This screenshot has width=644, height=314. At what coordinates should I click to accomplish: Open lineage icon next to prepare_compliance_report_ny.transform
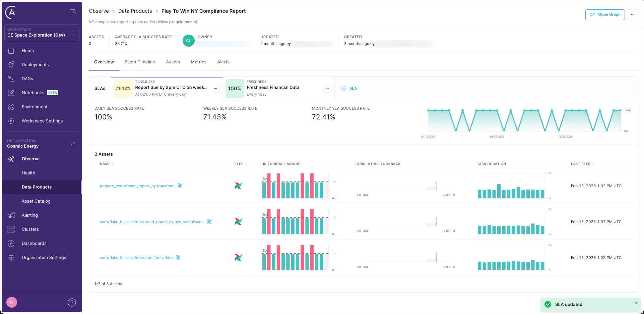[x=180, y=186]
